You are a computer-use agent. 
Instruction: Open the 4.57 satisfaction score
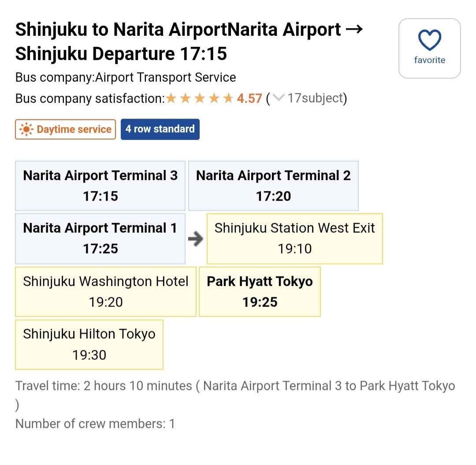(x=249, y=98)
